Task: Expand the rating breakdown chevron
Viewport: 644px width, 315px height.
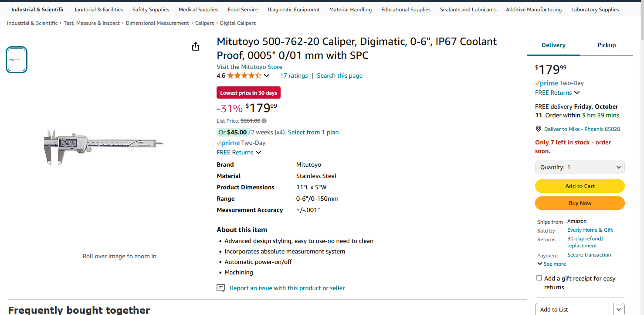Action: (x=267, y=75)
